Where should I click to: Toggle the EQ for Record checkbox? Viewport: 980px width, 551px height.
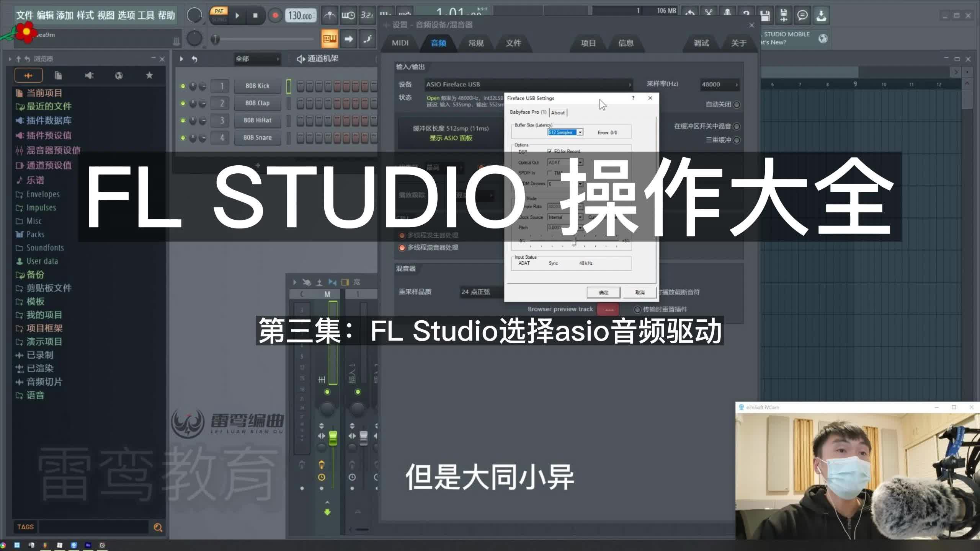550,151
